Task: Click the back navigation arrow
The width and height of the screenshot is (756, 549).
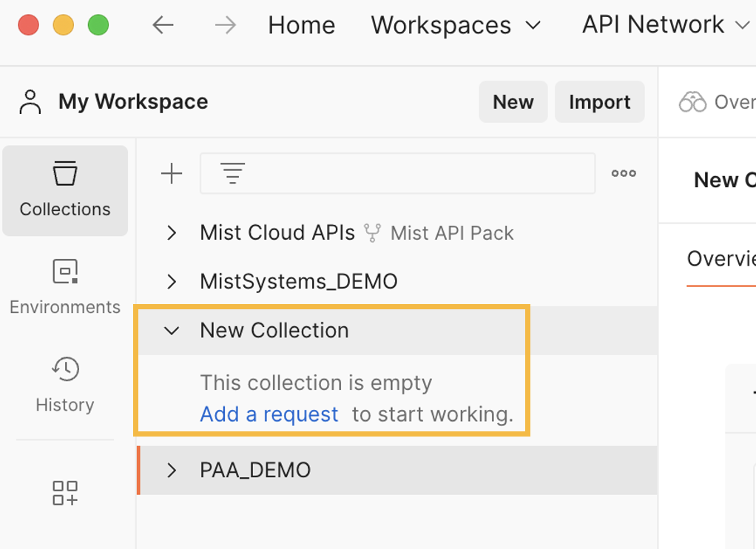Action: [x=163, y=25]
